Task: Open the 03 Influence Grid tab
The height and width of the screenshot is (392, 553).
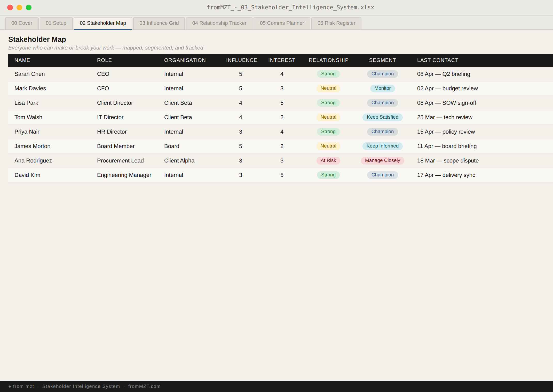Action: click(159, 23)
